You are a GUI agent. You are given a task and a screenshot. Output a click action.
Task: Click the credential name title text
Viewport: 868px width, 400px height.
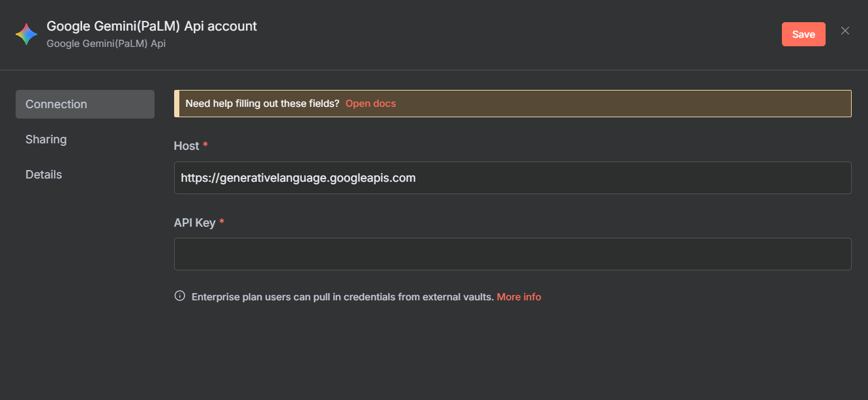[152, 27]
